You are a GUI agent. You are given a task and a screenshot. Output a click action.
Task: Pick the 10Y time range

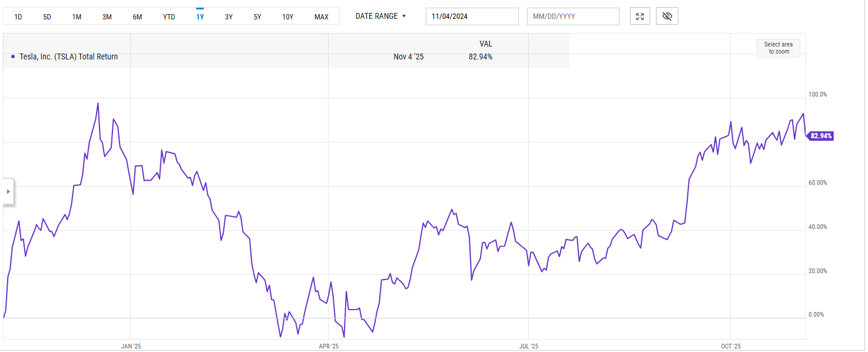(x=287, y=17)
